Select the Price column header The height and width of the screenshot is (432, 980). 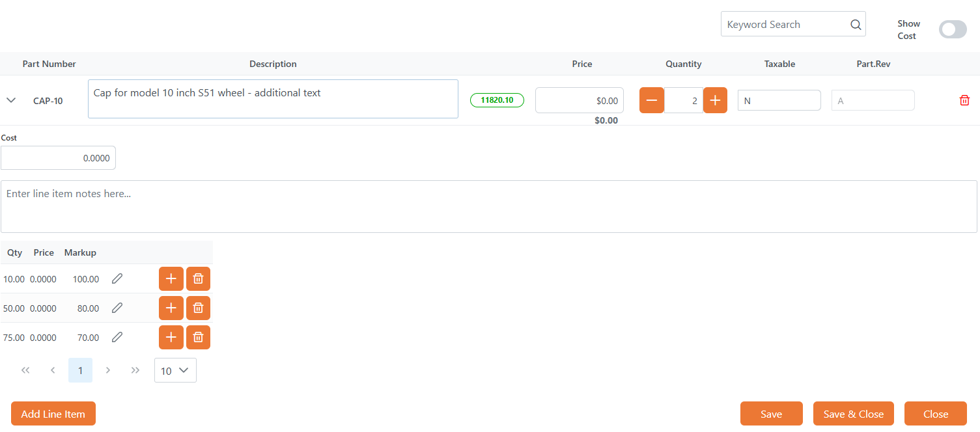(581, 63)
